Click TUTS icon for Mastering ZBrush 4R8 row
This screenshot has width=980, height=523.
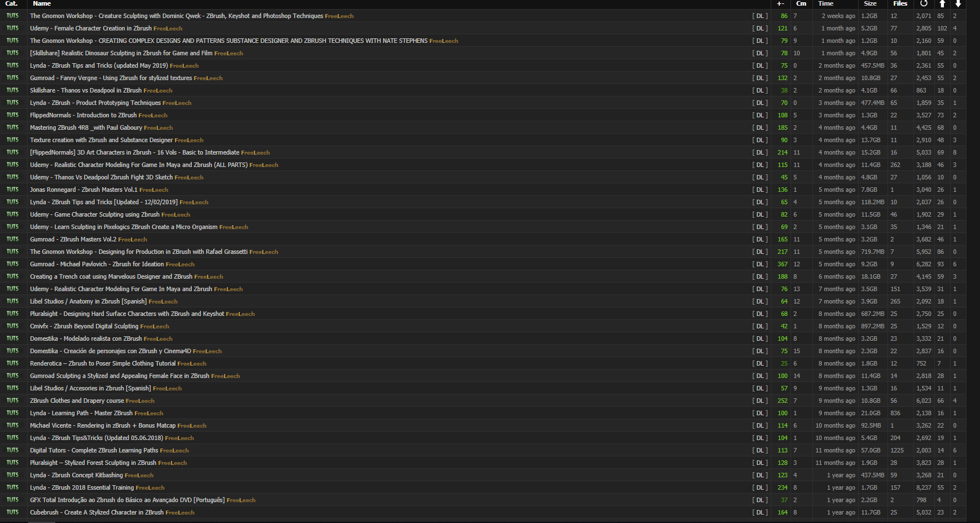coord(12,128)
